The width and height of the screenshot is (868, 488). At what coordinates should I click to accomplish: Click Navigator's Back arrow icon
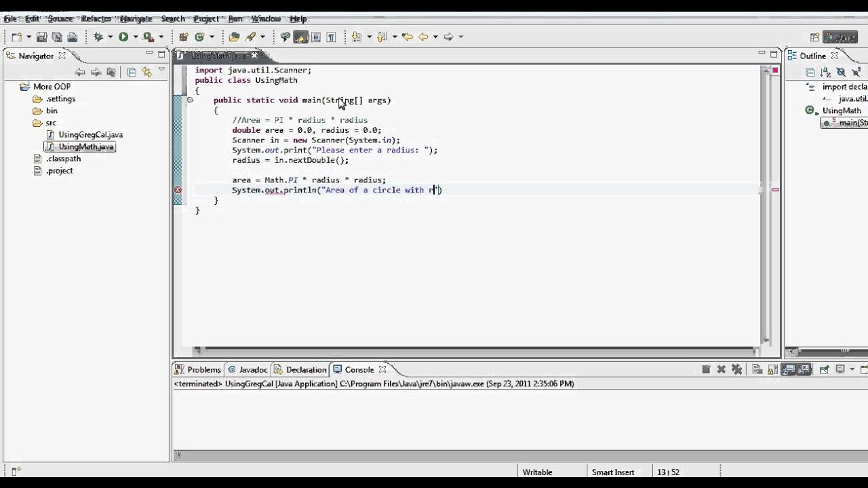tap(80, 73)
